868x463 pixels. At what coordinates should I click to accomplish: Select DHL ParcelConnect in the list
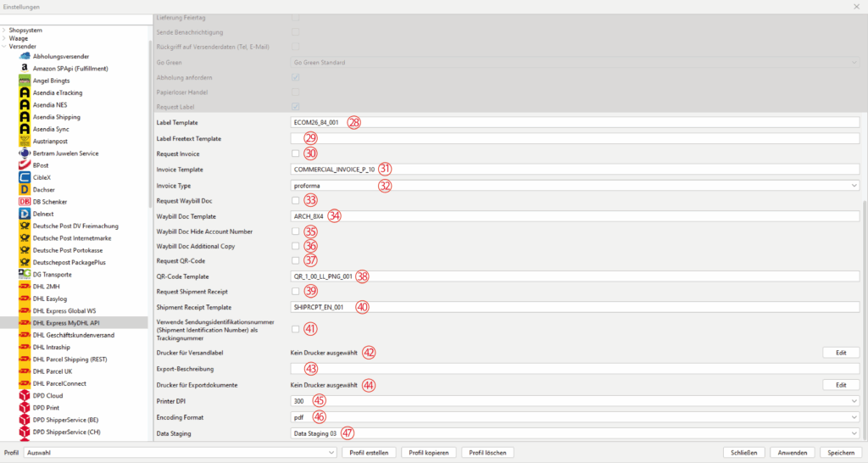[59, 384]
